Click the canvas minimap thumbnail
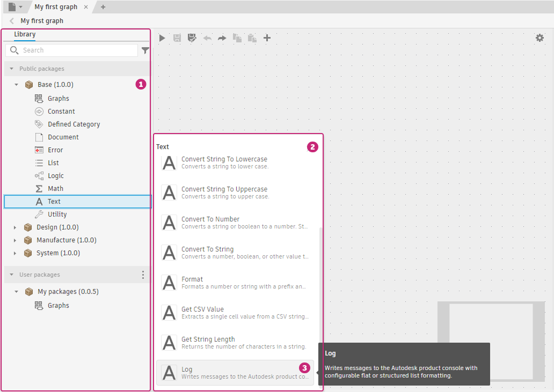The height and width of the screenshot is (392, 554). [491, 342]
